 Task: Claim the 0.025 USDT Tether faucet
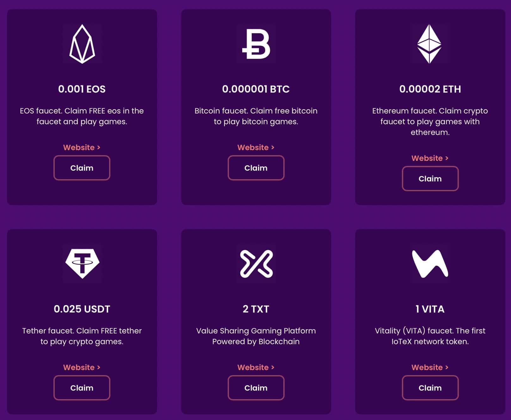coord(82,388)
